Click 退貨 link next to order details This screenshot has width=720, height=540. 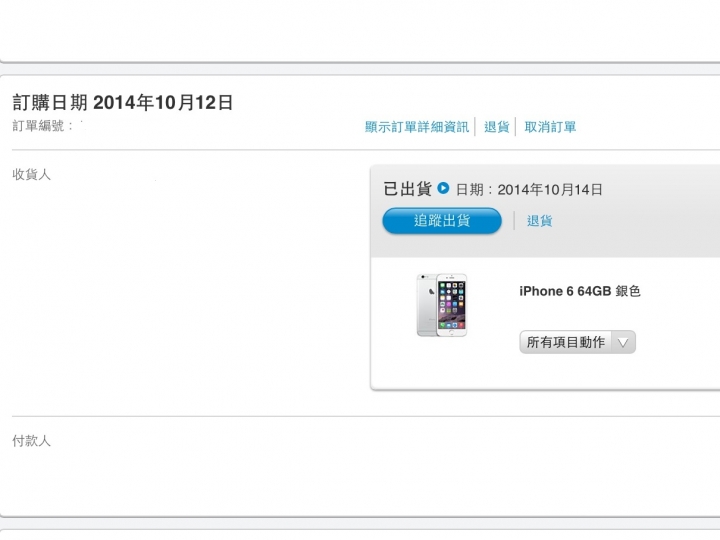click(497, 127)
